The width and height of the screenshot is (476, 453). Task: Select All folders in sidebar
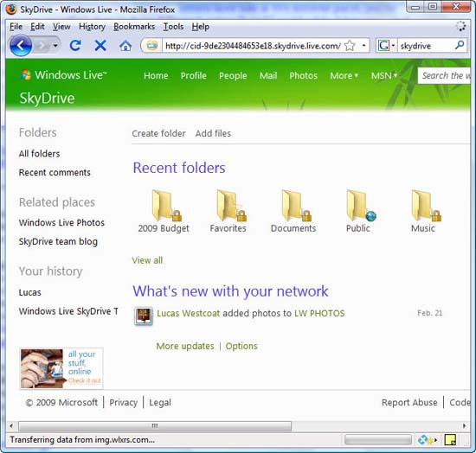tap(39, 154)
